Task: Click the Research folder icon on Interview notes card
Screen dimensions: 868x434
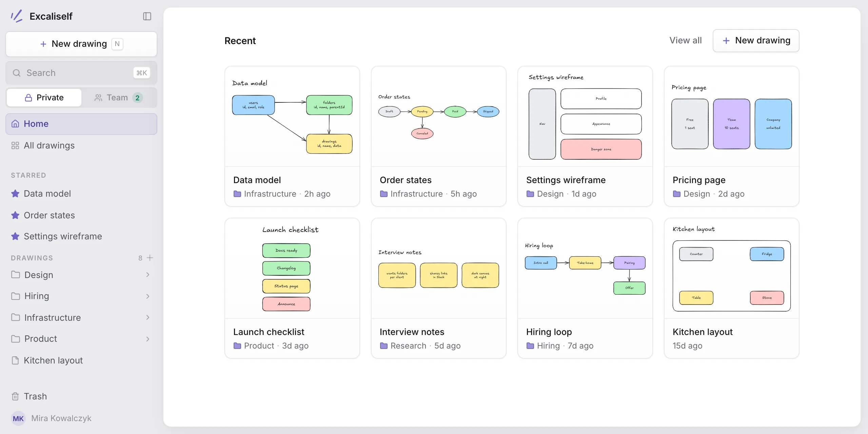Action: coord(384,346)
